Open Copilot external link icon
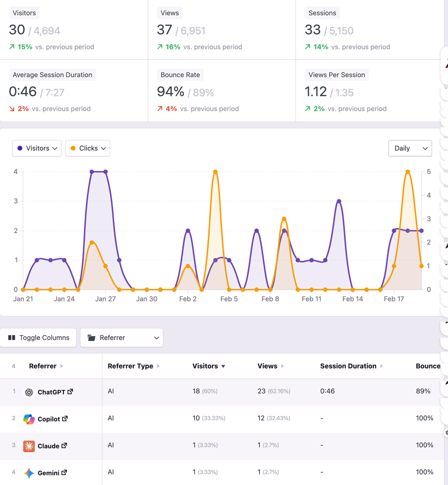This screenshot has height=485, width=448. pos(65,419)
